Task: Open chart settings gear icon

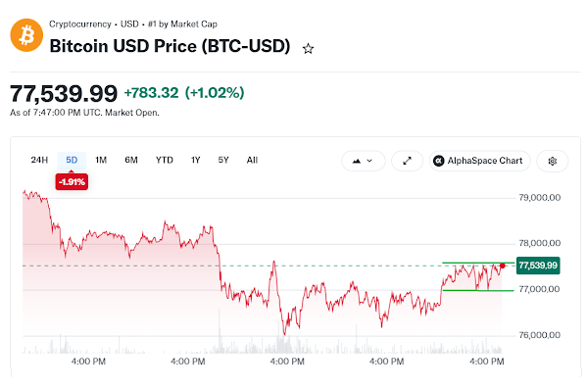Action: click(x=552, y=161)
